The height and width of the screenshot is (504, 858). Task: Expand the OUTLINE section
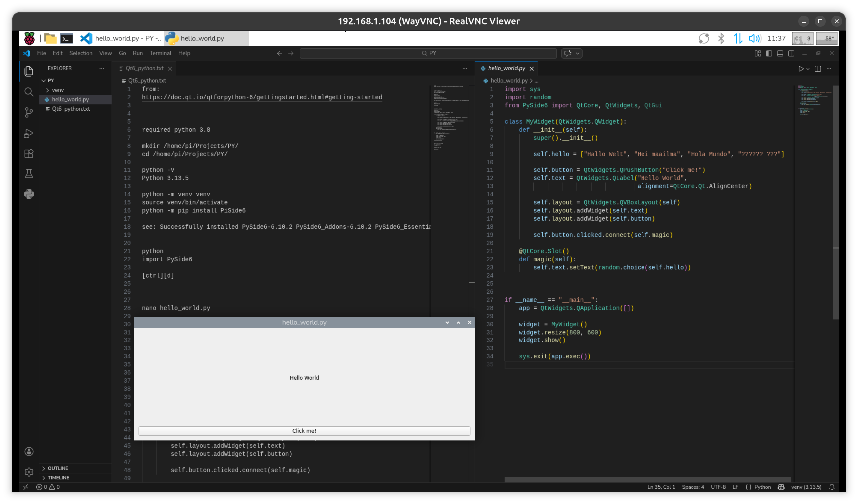click(58, 468)
